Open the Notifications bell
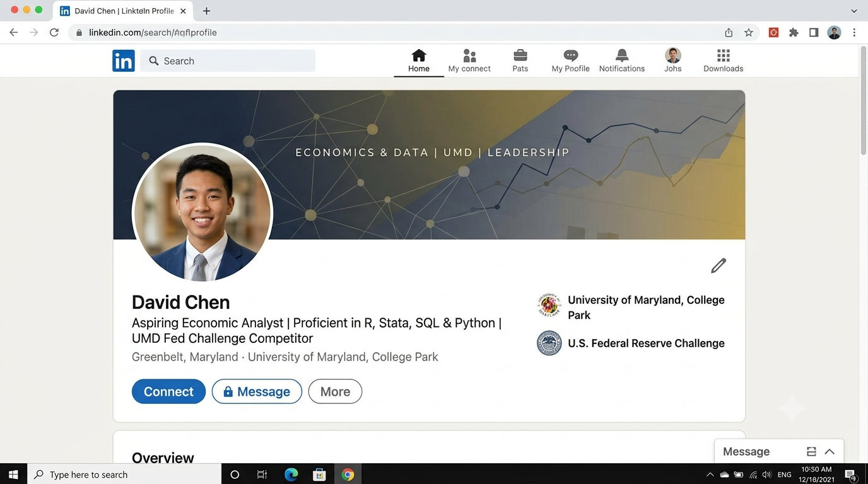Viewport: 868px width, 484px height. [622, 61]
